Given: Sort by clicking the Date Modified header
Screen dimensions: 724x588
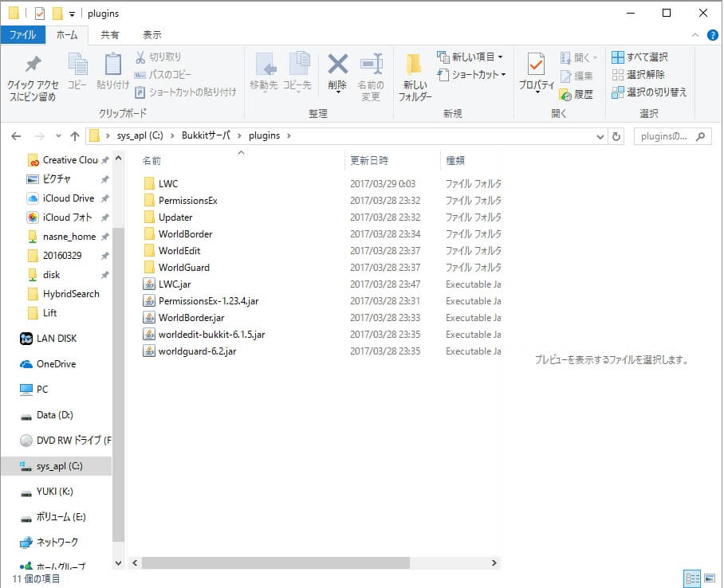Looking at the screenshot, I should (x=370, y=160).
